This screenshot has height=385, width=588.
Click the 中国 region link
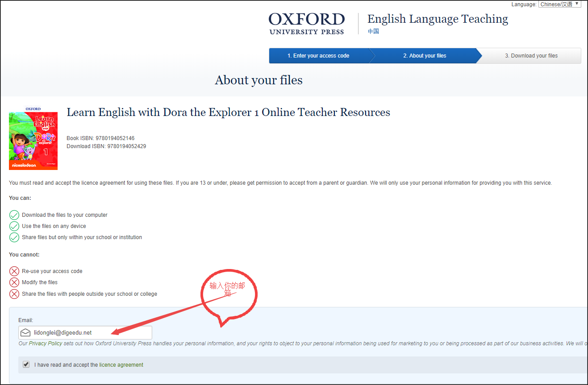point(373,32)
